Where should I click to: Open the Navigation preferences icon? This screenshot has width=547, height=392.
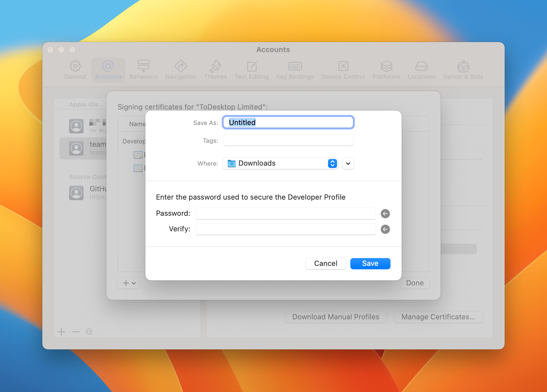[180, 66]
